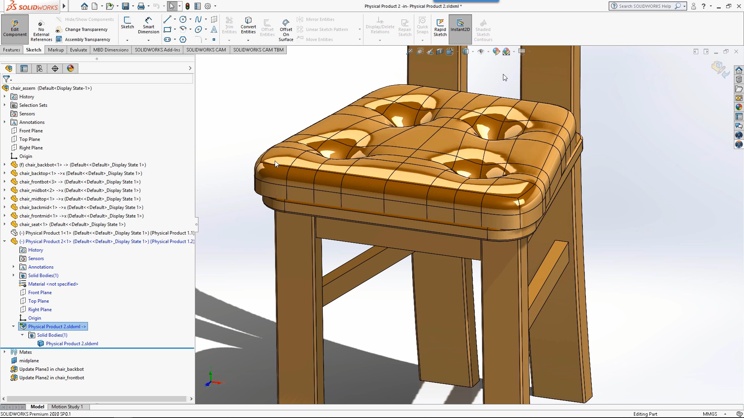Click the Save icon in top toolbar

(125, 6)
